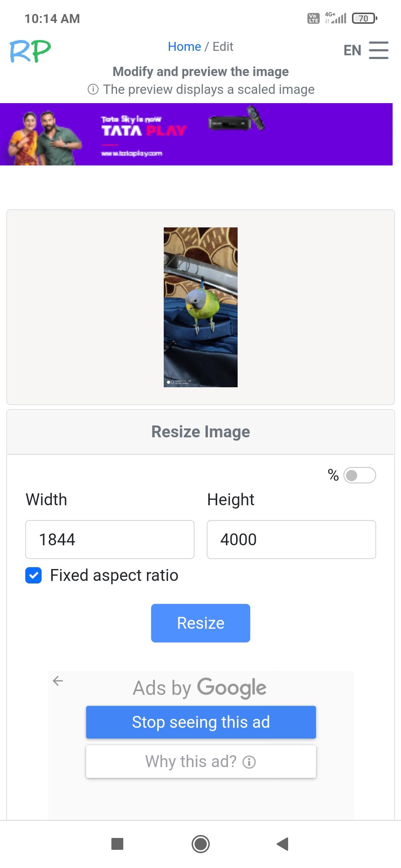Tap the Resize Image section header
Image resolution: width=401 pixels, height=868 pixels.
click(x=200, y=432)
